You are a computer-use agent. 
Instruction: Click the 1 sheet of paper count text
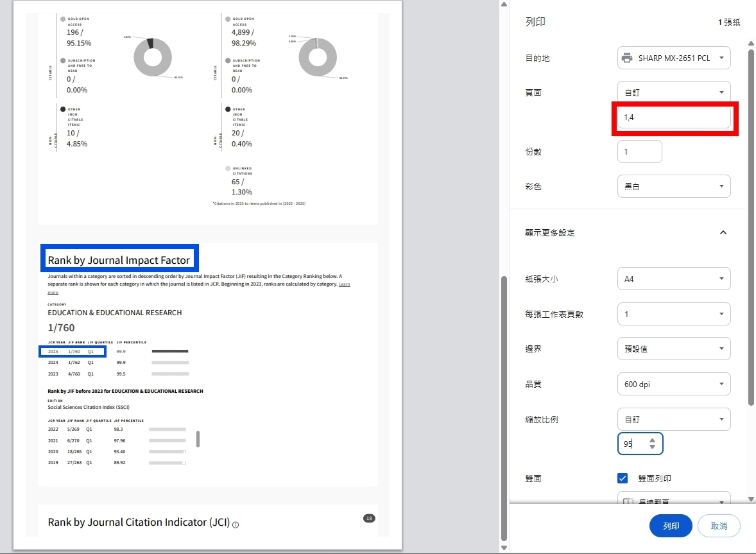tap(728, 22)
